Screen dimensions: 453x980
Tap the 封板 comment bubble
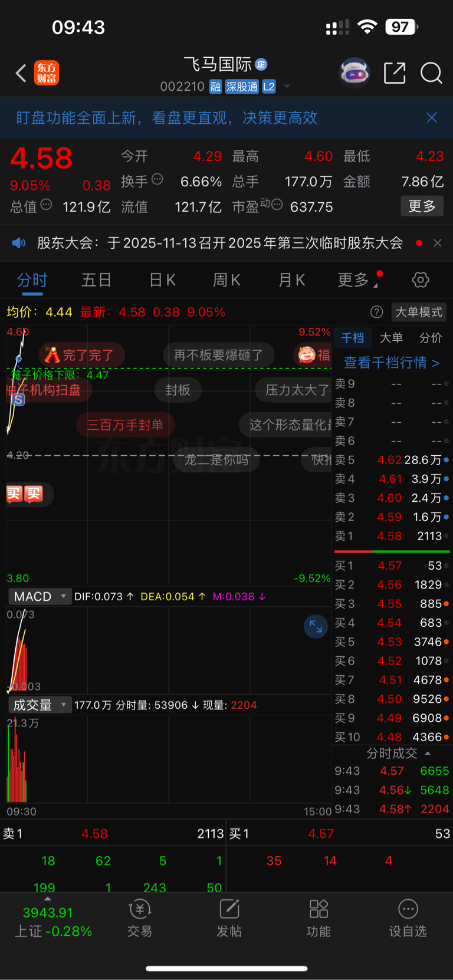tap(178, 390)
